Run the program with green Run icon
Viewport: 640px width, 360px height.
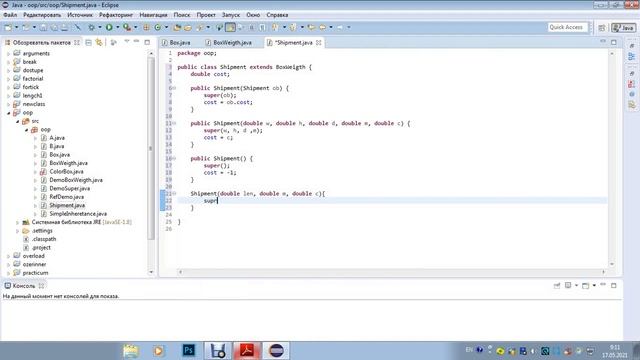click(109, 27)
